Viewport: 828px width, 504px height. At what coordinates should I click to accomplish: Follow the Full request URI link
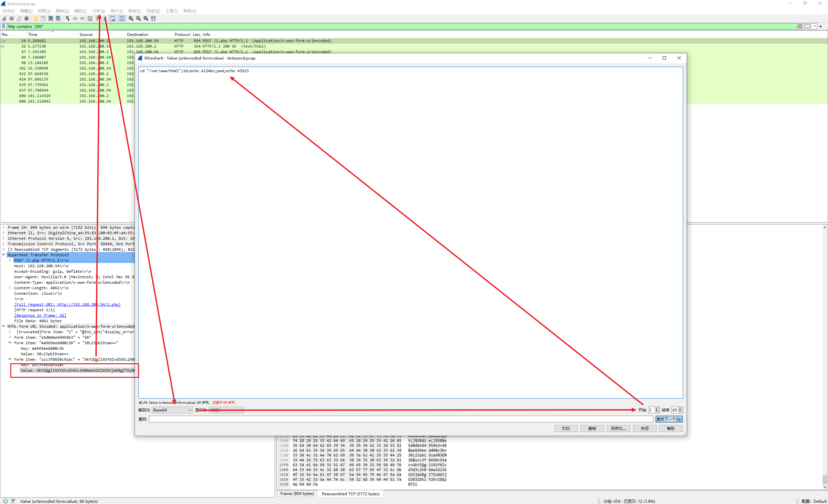67,304
